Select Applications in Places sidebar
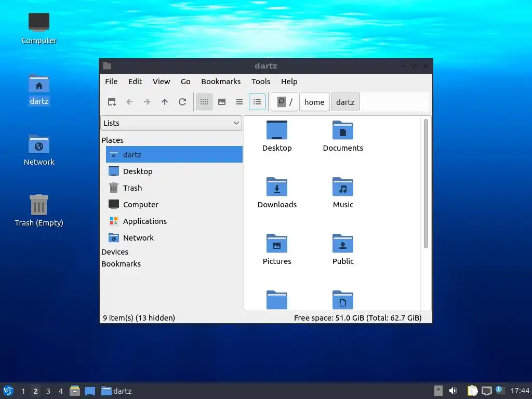532x399 pixels. (174, 221)
